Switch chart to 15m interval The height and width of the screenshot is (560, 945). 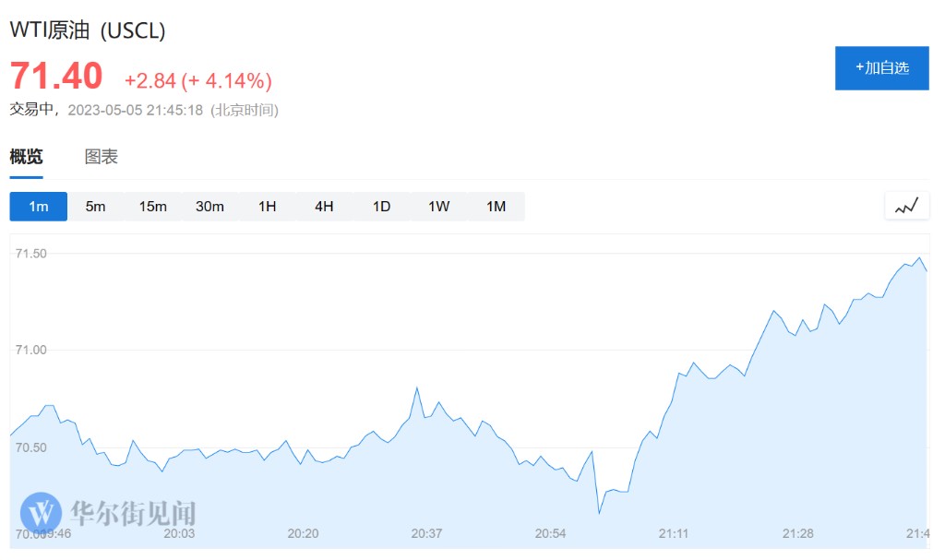click(153, 207)
